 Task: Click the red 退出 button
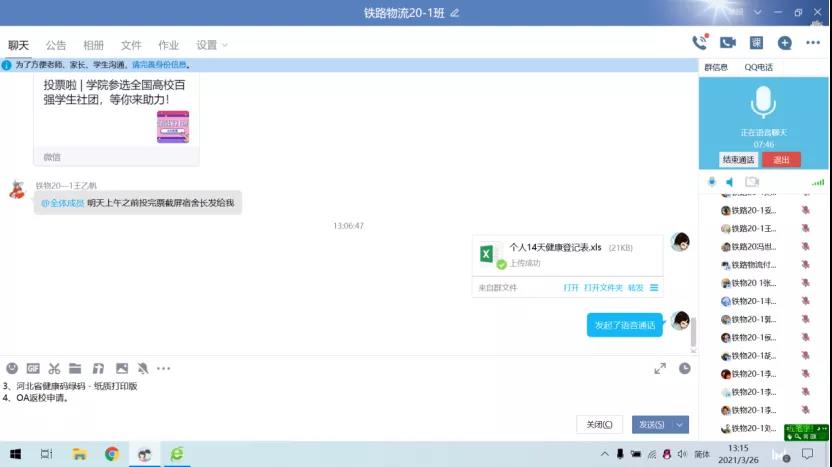point(781,160)
